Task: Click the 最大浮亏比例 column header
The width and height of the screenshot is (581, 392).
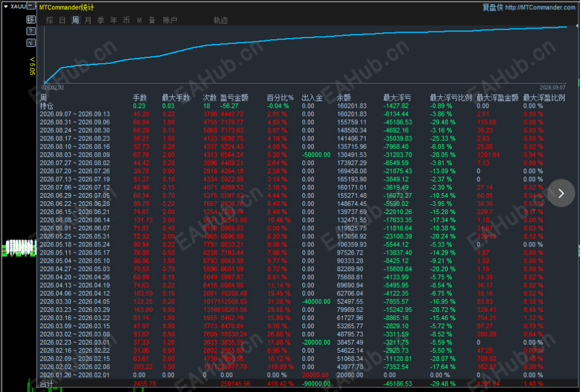Action: coord(451,98)
